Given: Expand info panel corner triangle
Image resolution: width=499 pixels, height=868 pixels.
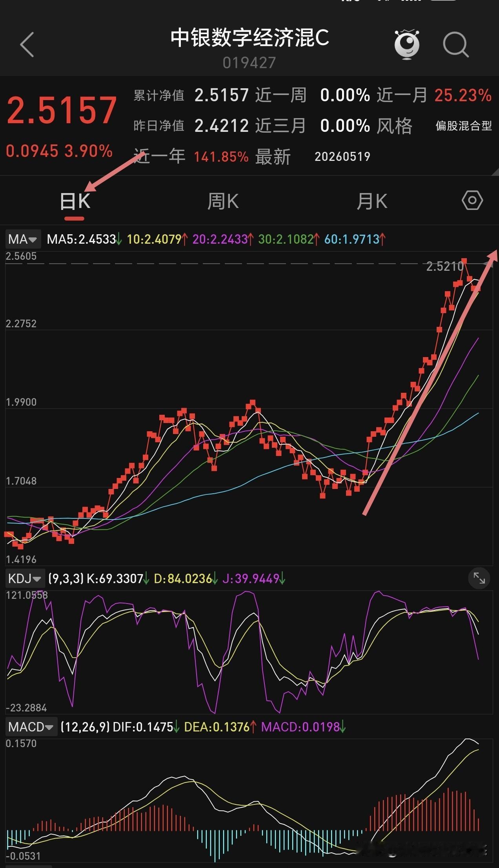Looking at the screenshot, I should tap(495, 171).
